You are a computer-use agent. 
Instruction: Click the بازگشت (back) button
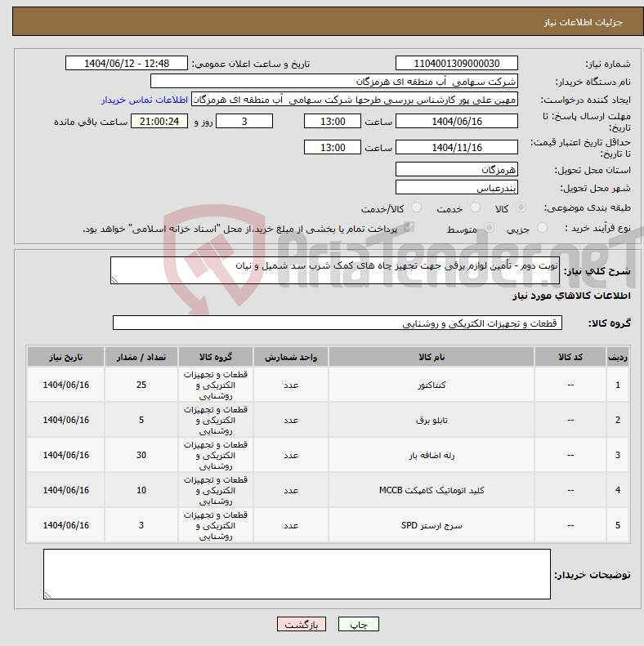302,624
